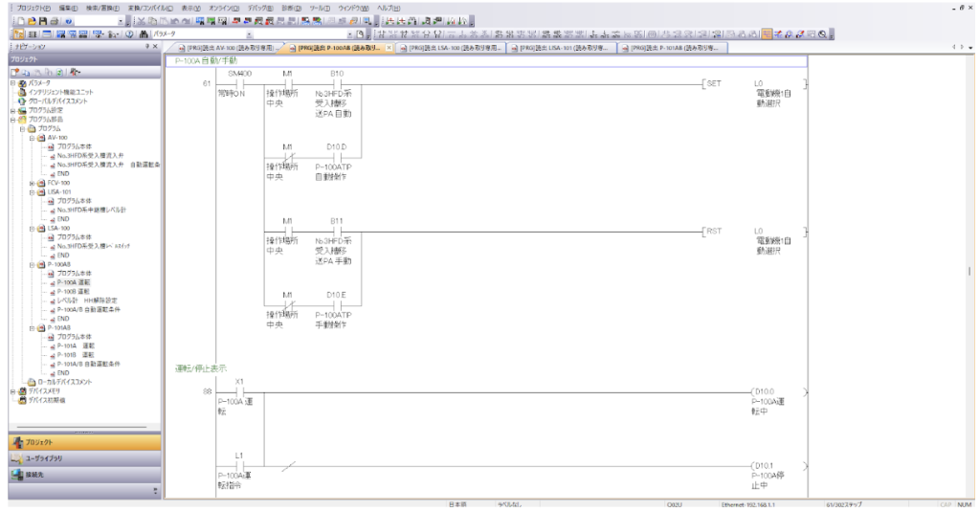980x512 pixels.
Task: Click the Copy icon in toolbar
Action: pos(152,21)
